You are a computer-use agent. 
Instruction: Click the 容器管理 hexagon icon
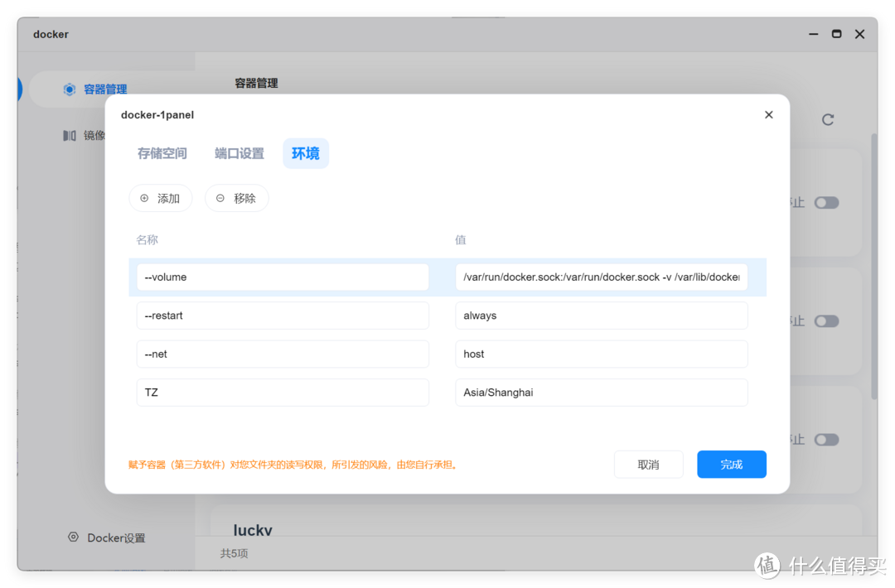(69, 89)
